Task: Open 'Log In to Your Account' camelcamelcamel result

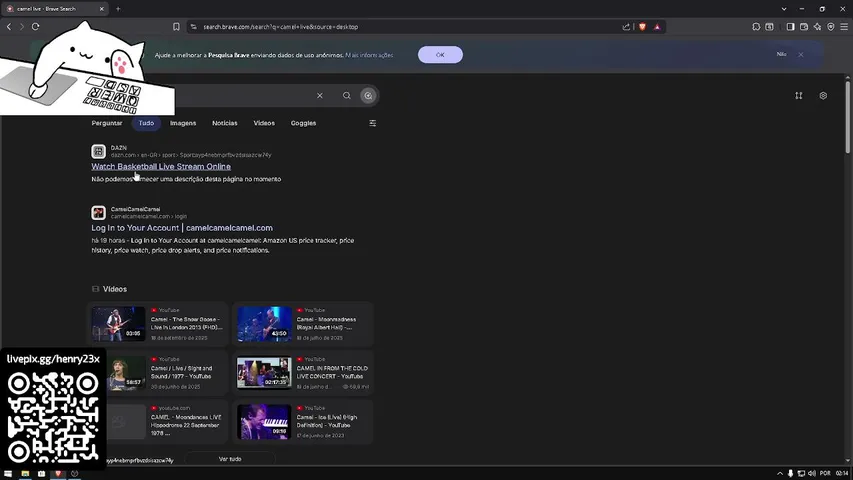Action: (182, 228)
